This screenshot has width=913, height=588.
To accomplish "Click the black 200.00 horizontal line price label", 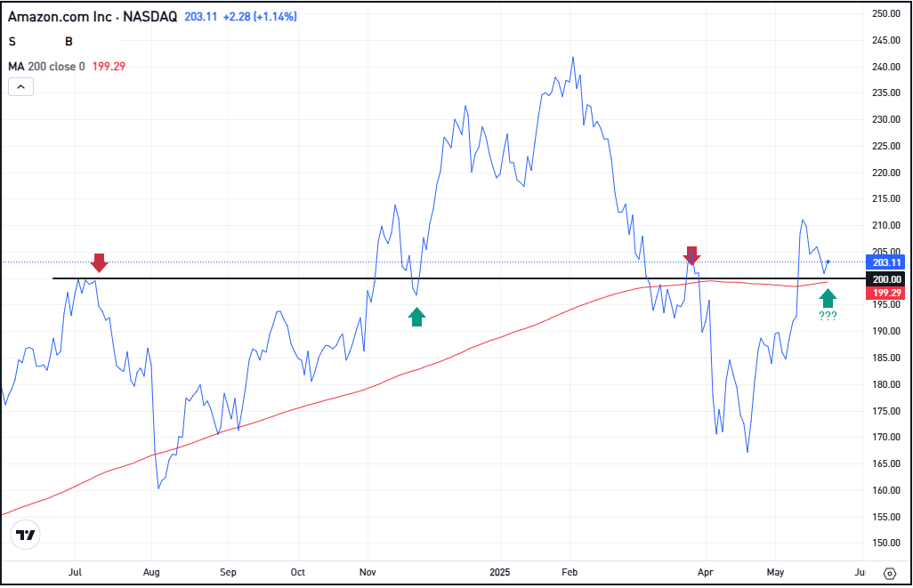I will (887, 279).
